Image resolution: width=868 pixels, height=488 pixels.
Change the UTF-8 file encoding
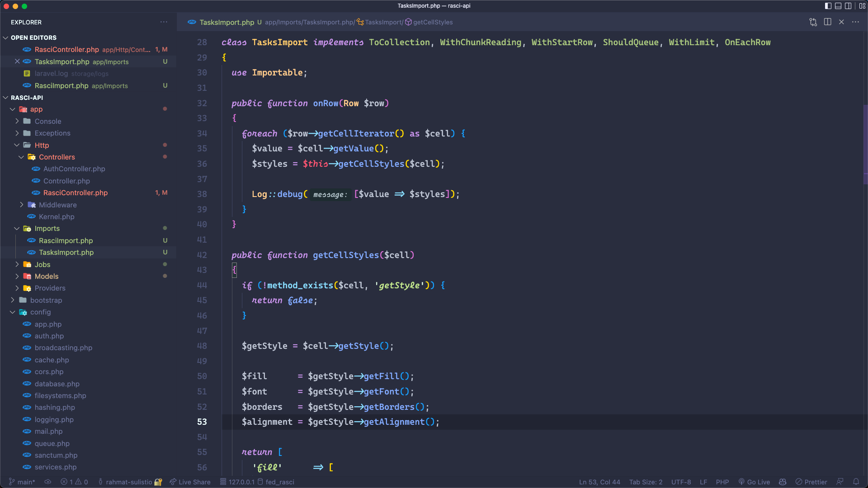pyautogui.click(x=681, y=482)
